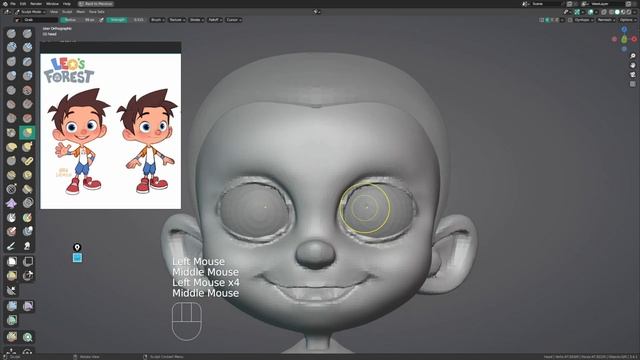Select the Scrape brush tool
640x360 pixels.
pos(11,118)
